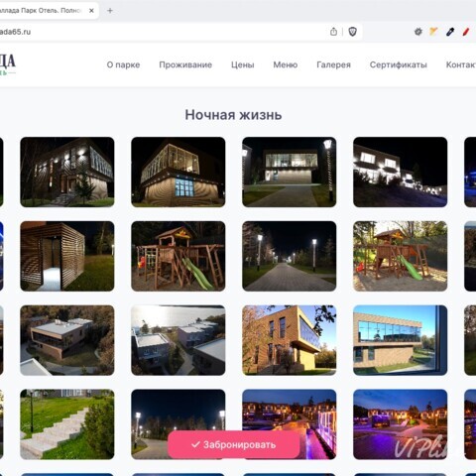The height and width of the screenshot is (476, 476).
Task: Open photo of wooden slat entrance booth
Action: point(67,256)
